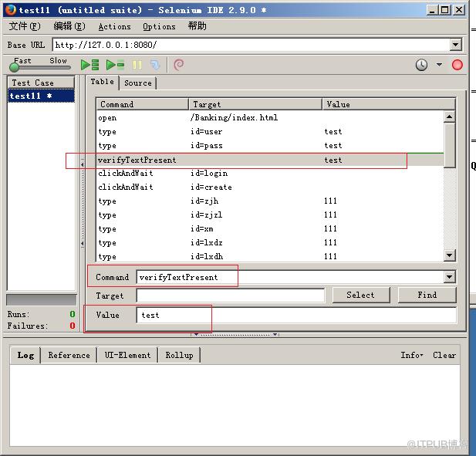Click in the empty Target input field
This screenshot has height=456, width=476.
[231, 295]
